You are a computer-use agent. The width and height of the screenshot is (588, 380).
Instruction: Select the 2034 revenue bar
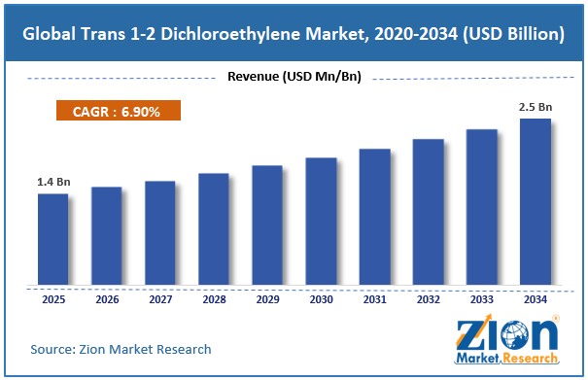click(x=536, y=201)
